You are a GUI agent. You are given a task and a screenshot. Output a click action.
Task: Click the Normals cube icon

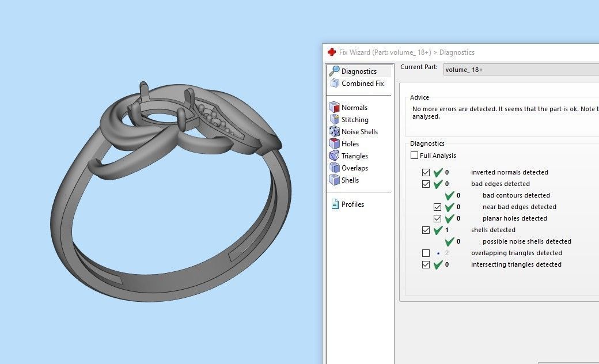[x=334, y=107]
